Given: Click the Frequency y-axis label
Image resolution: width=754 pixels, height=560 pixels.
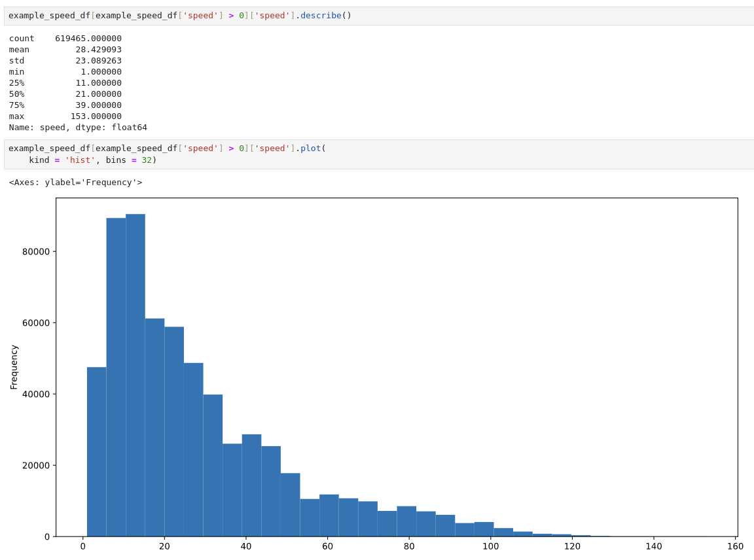Looking at the screenshot, I should pyautogui.click(x=14, y=367).
